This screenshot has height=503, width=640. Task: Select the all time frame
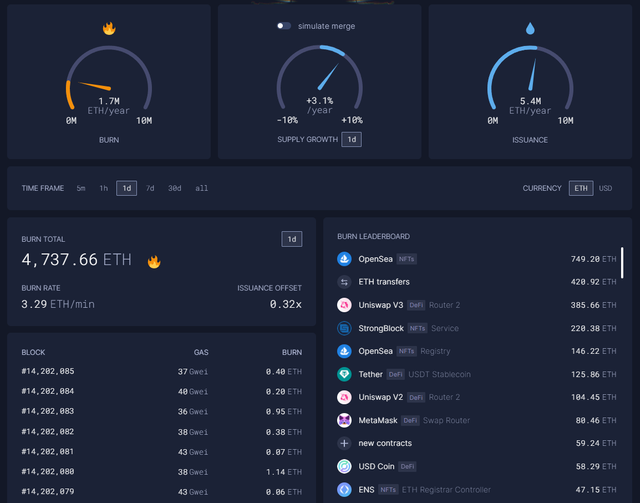(x=202, y=188)
